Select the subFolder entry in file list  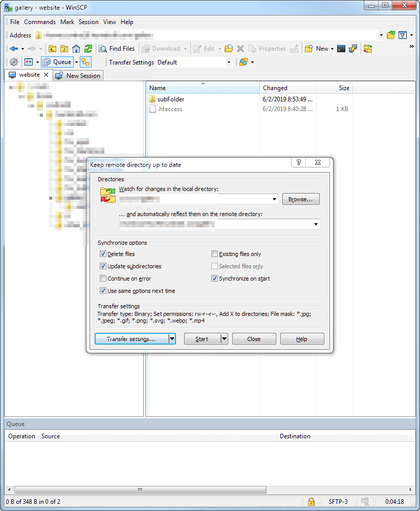tap(171, 99)
